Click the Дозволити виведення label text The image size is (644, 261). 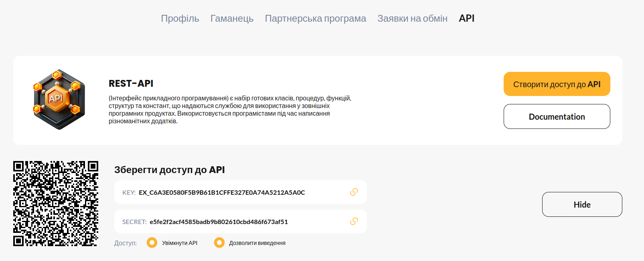click(x=257, y=243)
